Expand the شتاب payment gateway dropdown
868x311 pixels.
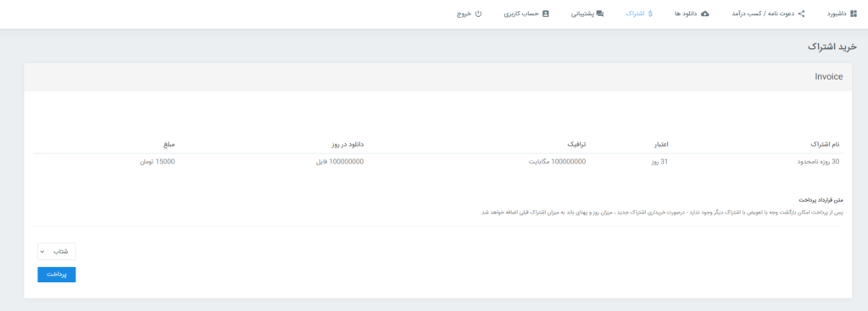57,251
